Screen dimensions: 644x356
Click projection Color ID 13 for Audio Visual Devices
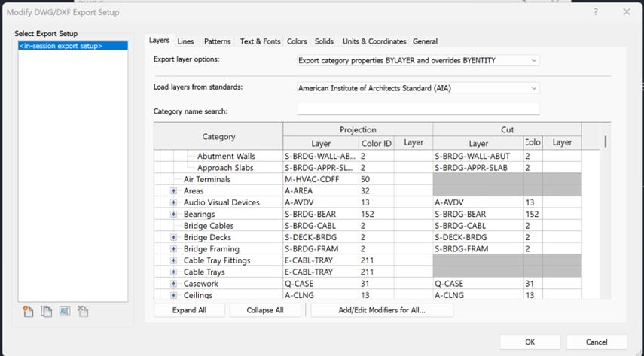[376, 202]
